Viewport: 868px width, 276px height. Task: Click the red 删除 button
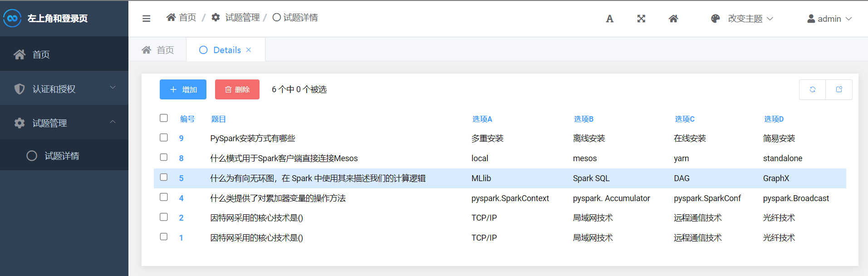[x=237, y=89]
